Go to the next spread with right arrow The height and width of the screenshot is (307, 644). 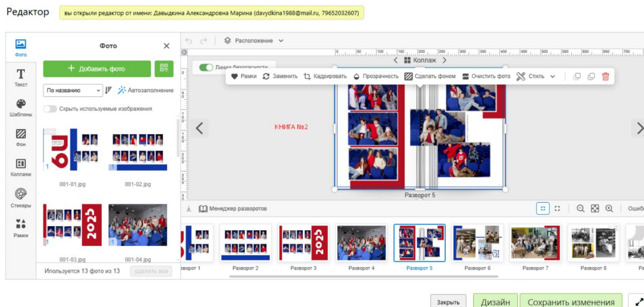pos(639,128)
